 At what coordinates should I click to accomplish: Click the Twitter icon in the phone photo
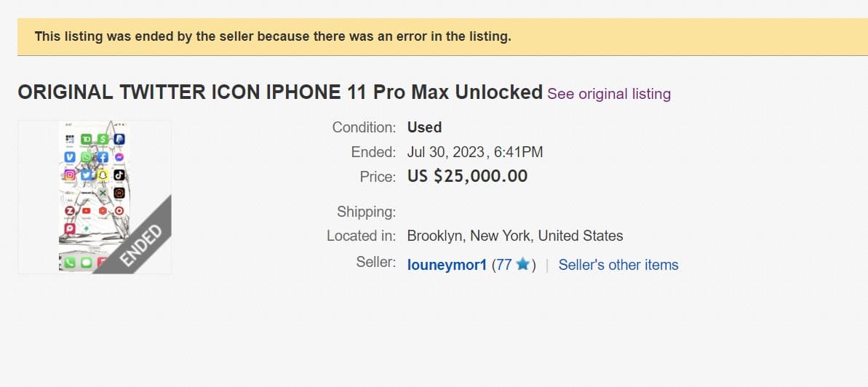(x=87, y=175)
